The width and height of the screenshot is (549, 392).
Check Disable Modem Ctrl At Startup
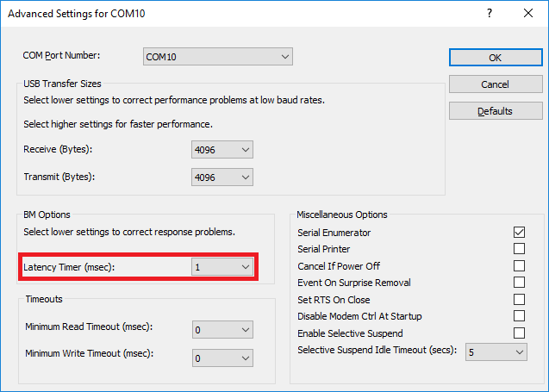[x=519, y=316]
